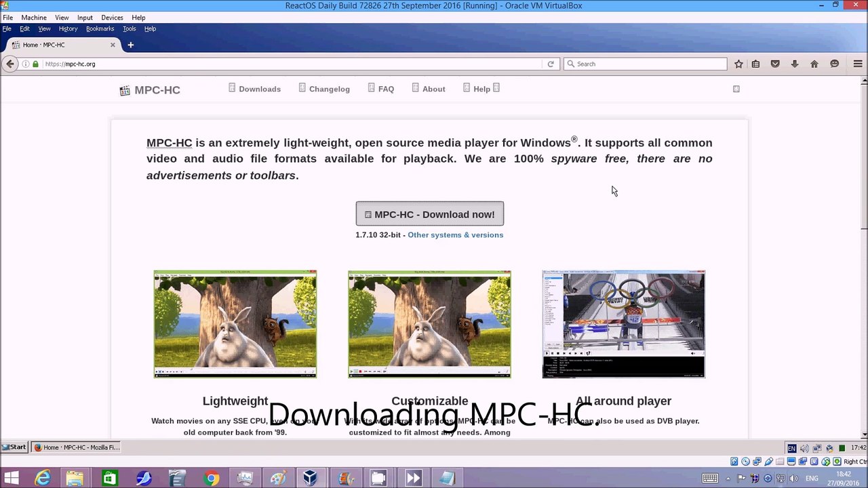Viewport: 868px width, 488px height.
Task: Open the Lightweight screenshot thumbnail
Action: pos(235,324)
